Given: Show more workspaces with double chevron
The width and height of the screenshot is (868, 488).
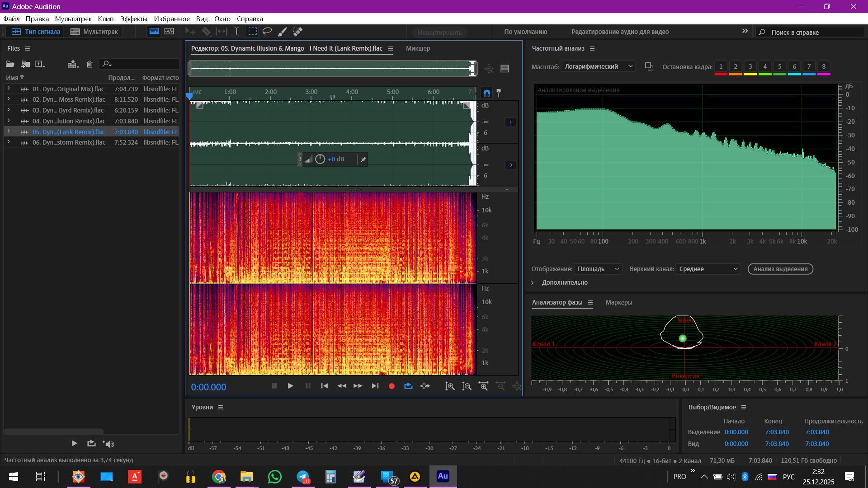Looking at the screenshot, I should point(745,31).
